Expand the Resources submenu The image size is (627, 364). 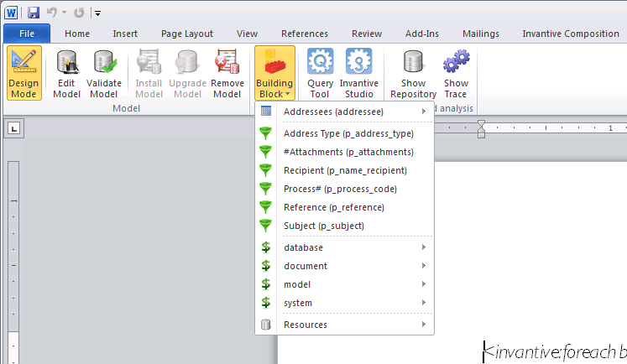tap(344, 325)
